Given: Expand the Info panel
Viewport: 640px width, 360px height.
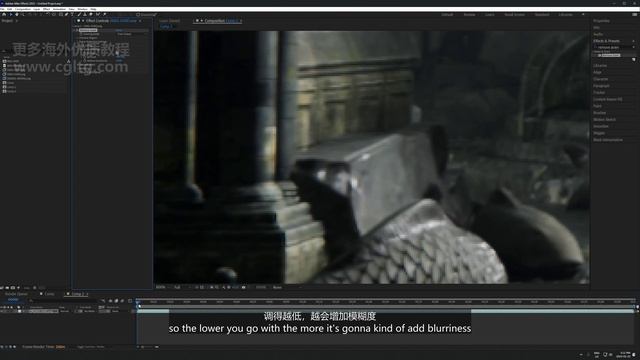Looking at the screenshot, I should [596, 28].
